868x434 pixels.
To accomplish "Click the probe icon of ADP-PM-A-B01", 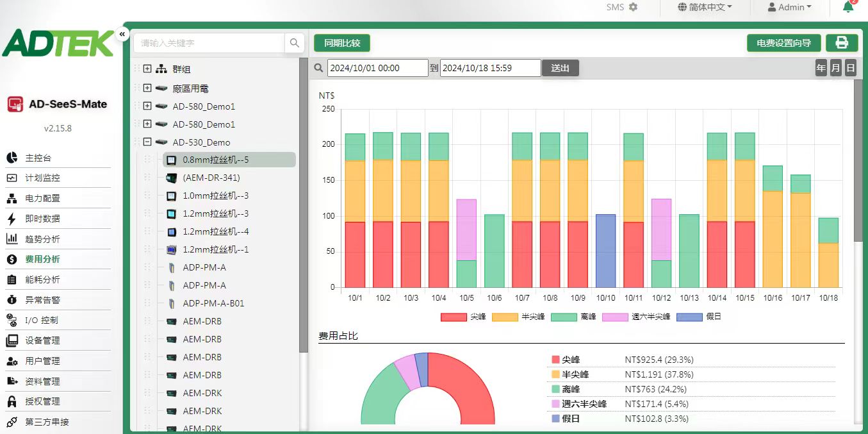I will click(x=171, y=303).
